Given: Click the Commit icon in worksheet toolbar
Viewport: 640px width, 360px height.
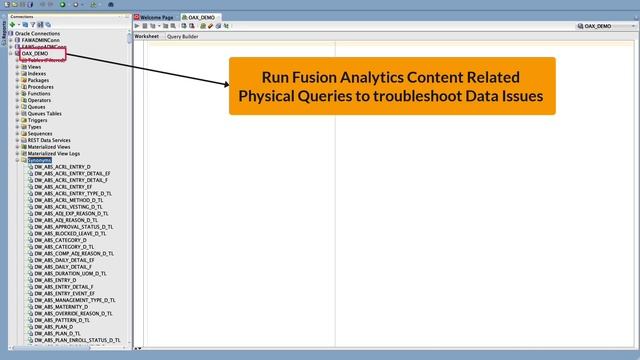Looking at the screenshot, I should coord(184,26).
